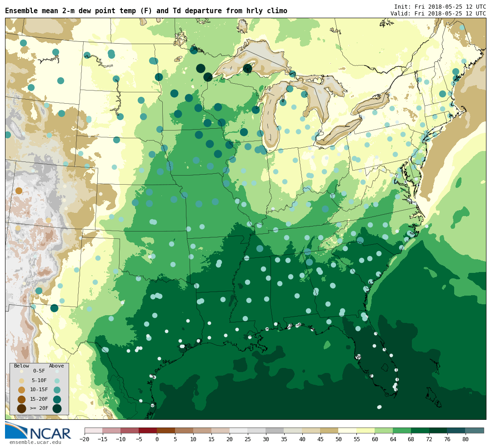Click the '>= 20F' legend label

pos(39,408)
